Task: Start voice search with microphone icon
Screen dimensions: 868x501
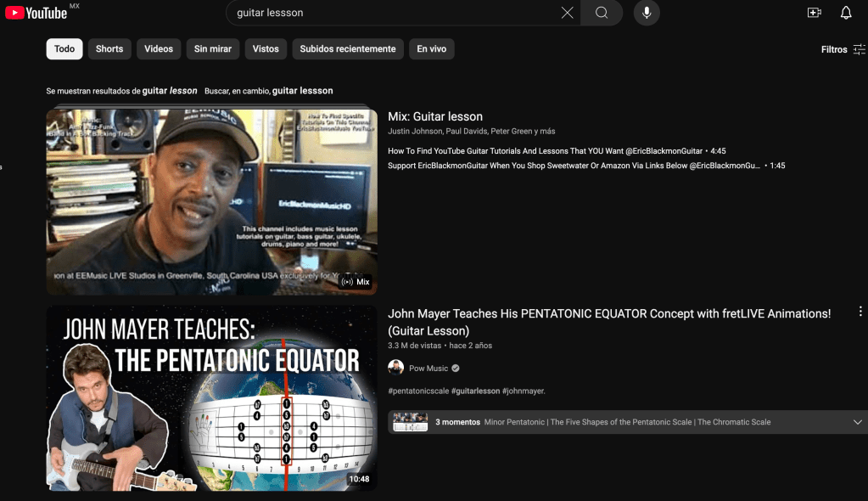Action: coord(646,13)
